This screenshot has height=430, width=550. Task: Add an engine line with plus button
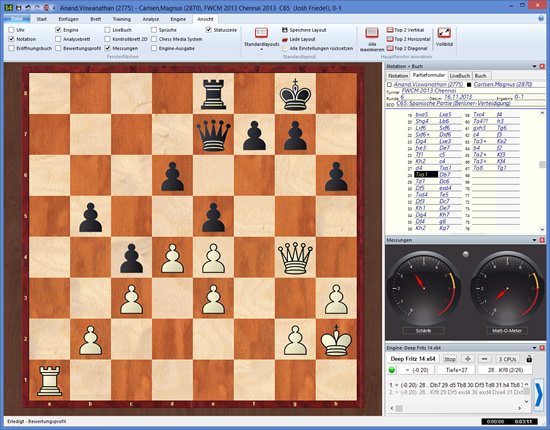468,359
